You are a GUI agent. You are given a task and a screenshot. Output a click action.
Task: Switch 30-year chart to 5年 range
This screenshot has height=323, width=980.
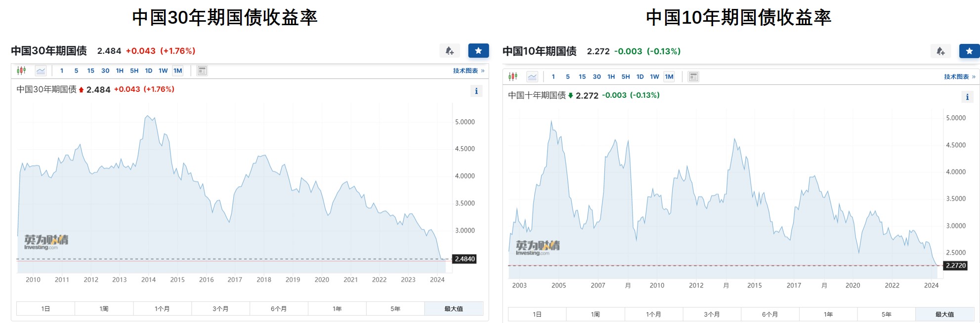click(x=395, y=309)
